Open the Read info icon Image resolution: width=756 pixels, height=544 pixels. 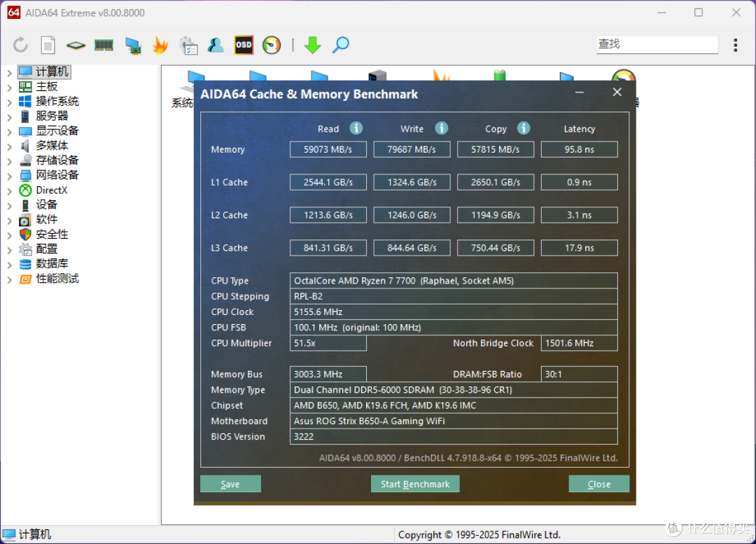tap(356, 128)
